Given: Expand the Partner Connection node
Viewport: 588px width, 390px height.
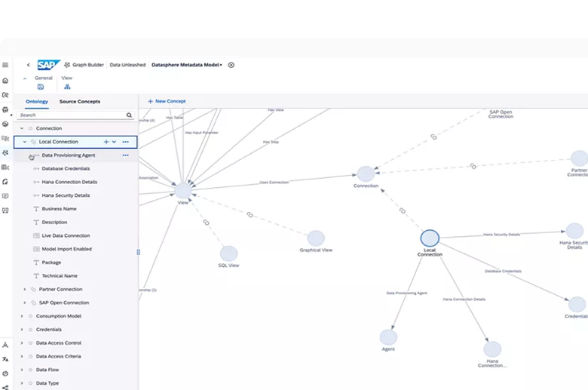Looking at the screenshot, I should click(24, 290).
